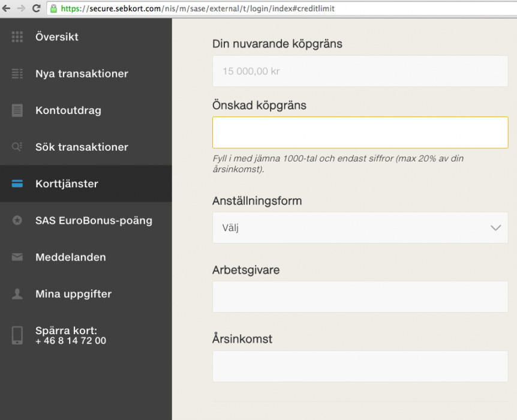
Task: Click the SAS EuroBonus-poäng star icon
Action: [x=17, y=221]
